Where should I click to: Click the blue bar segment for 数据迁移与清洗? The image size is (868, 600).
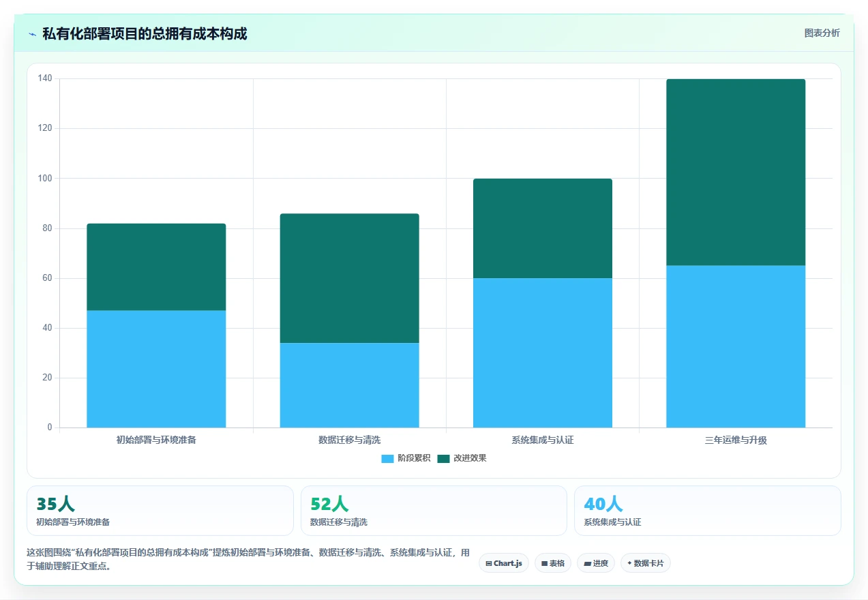point(349,385)
